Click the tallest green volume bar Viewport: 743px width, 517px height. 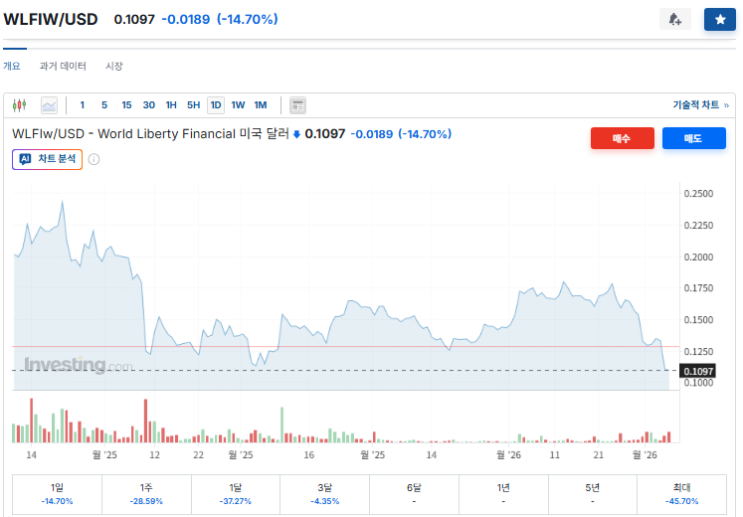point(282,425)
